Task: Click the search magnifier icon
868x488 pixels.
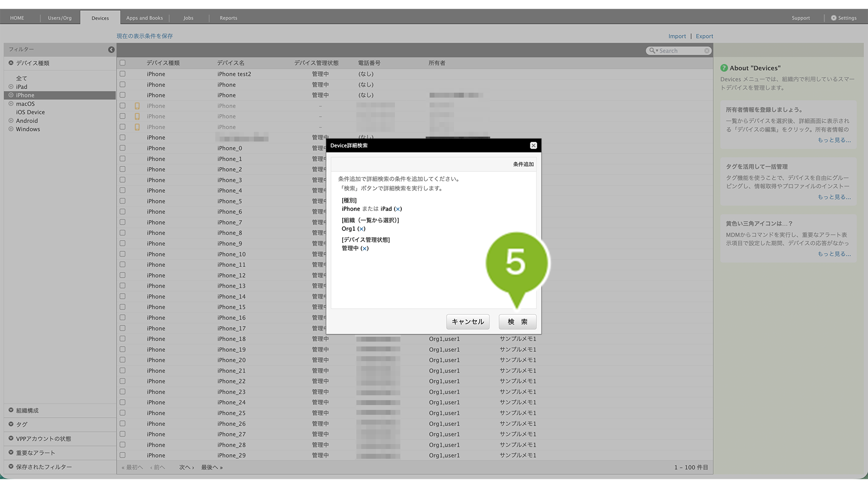Action: [x=652, y=51]
